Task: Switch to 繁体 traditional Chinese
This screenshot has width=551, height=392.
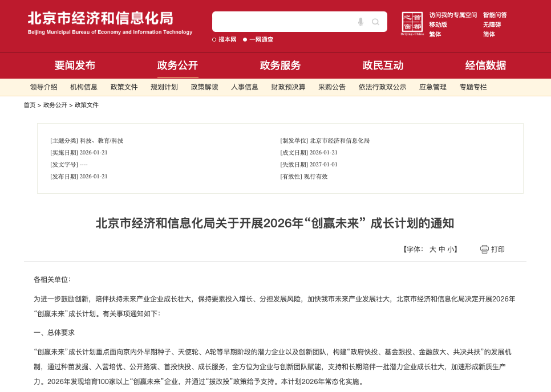Action: pyautogui.click(x=435, y=34)
